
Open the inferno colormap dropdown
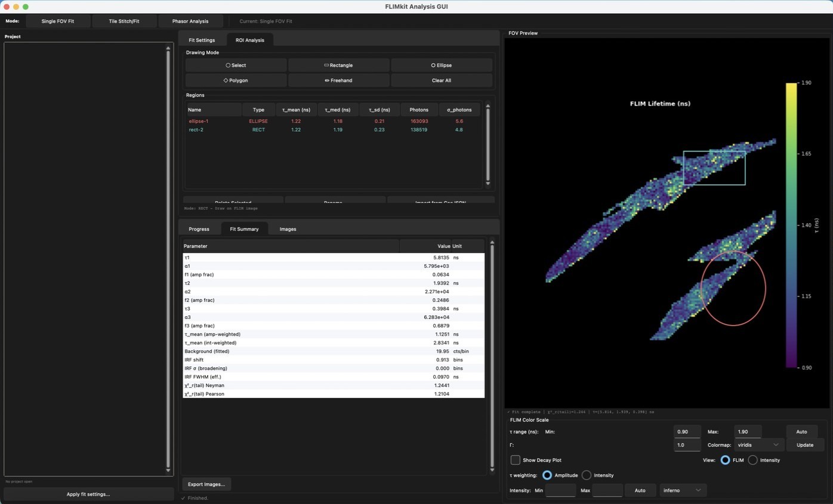(x=682, y=490)
